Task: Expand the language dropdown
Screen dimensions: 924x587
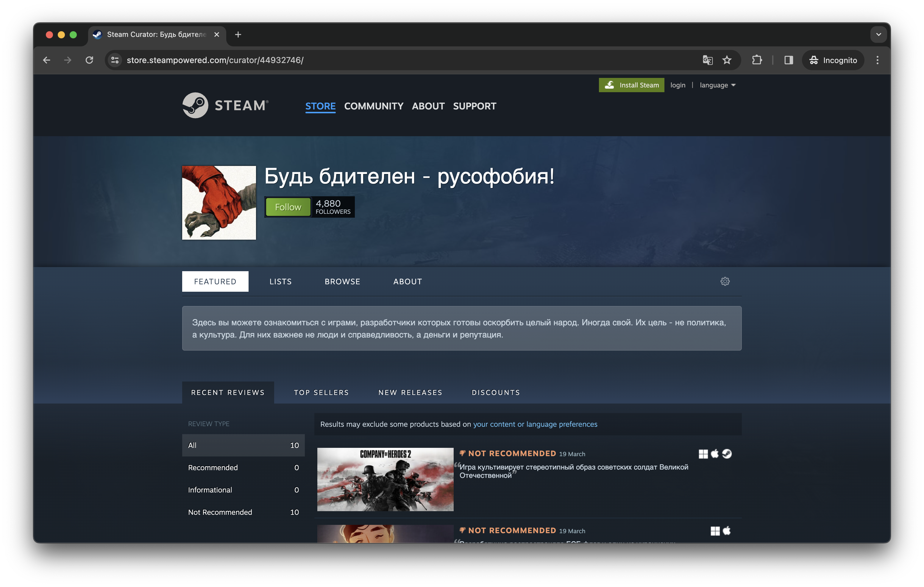Action: click(x=717, y=85)
